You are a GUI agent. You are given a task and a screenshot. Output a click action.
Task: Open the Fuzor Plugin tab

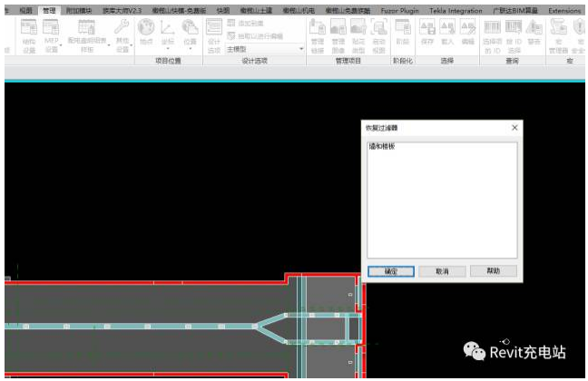click(400, 11)
